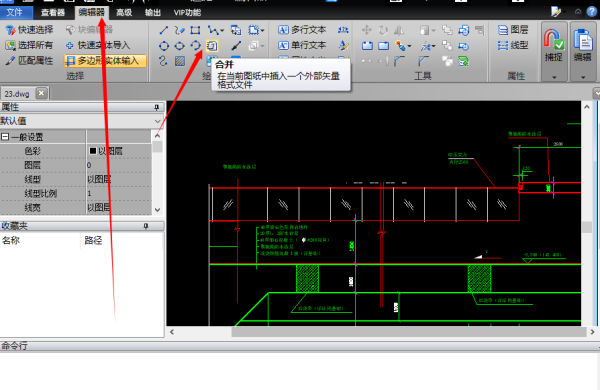Switch to the 查看器 tab
The image size is (600, 390).
click(x=53, y=13)
